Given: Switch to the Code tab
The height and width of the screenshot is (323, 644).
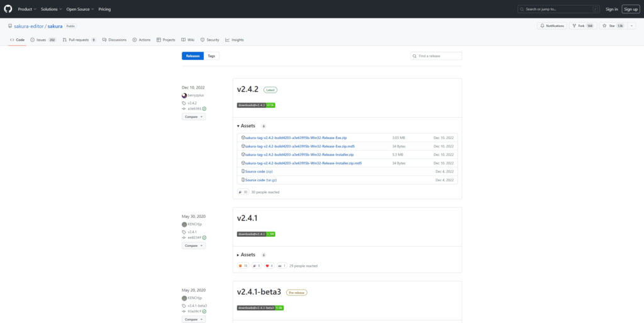Looking at the screenshot, I should click(x=17, y=40).
